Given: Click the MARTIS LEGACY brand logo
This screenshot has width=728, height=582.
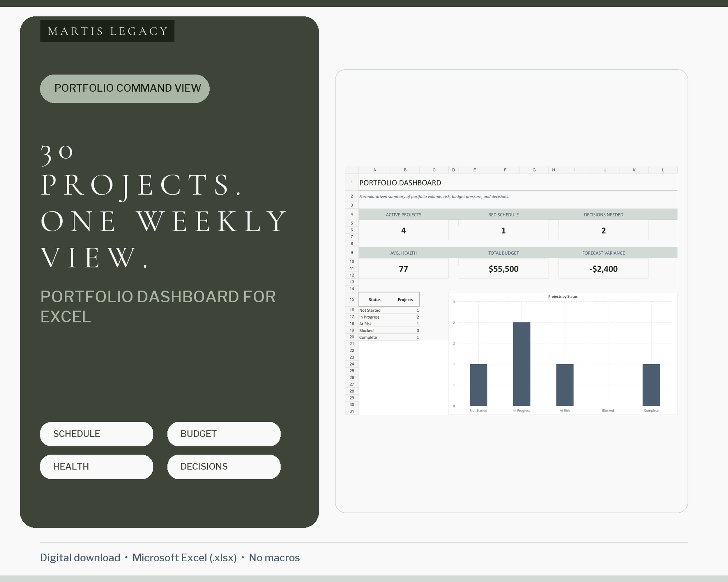Looking at the screenshot, I should (107, 31).
